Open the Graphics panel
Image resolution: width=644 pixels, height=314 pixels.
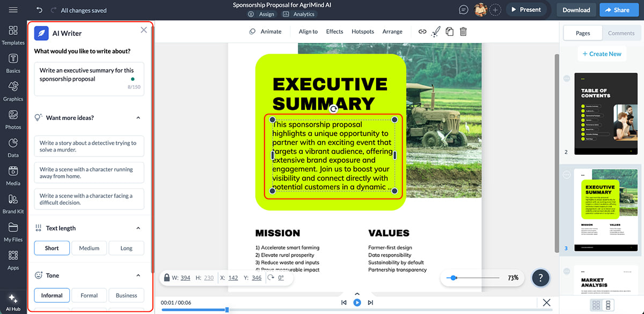pyautogui.click(x=13, y=91)
